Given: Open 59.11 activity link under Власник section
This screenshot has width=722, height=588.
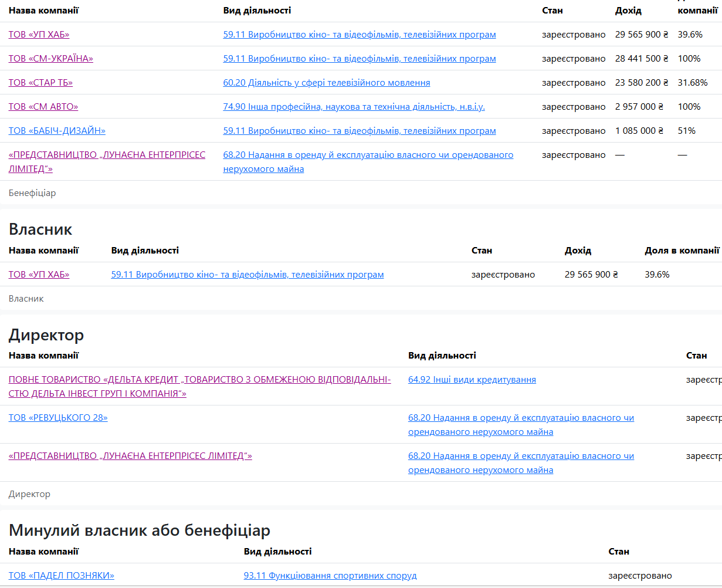Looking at the screenshot, I should point(248,275).
